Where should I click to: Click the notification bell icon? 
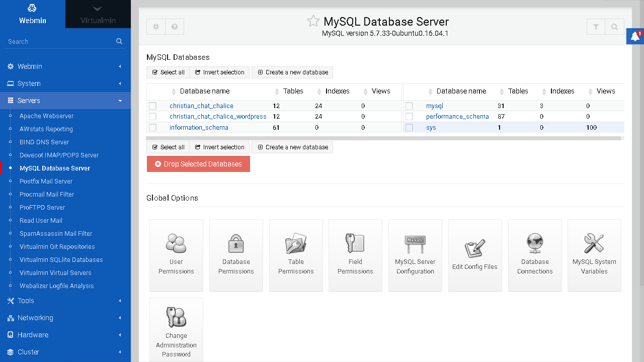point(634,37)
